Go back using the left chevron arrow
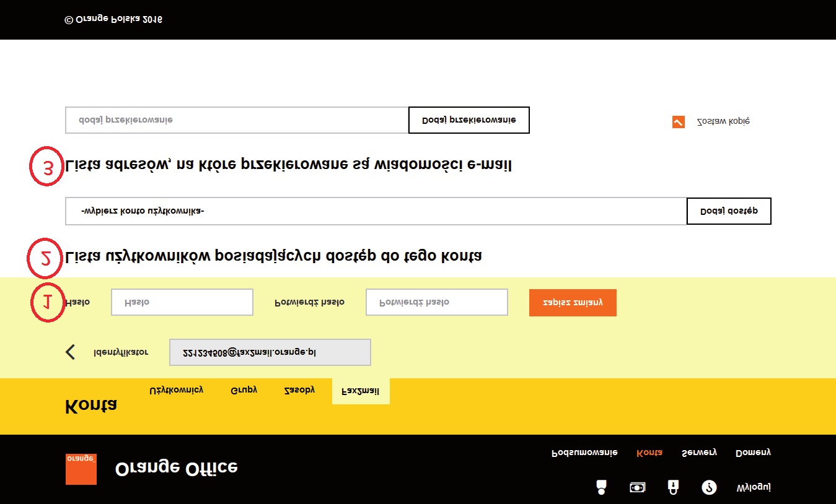The width and height of the screenshot is (836, 504). pos(71,352)
